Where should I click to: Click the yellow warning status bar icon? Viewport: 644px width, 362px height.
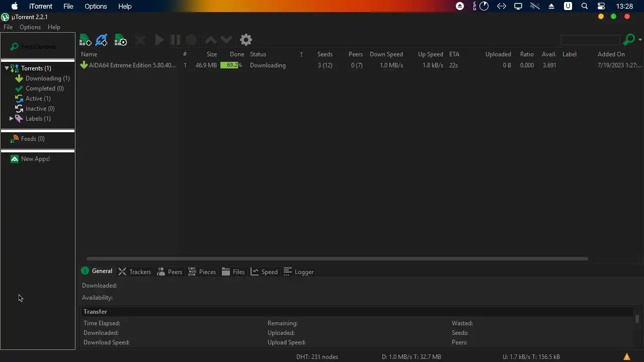point(627,356)
